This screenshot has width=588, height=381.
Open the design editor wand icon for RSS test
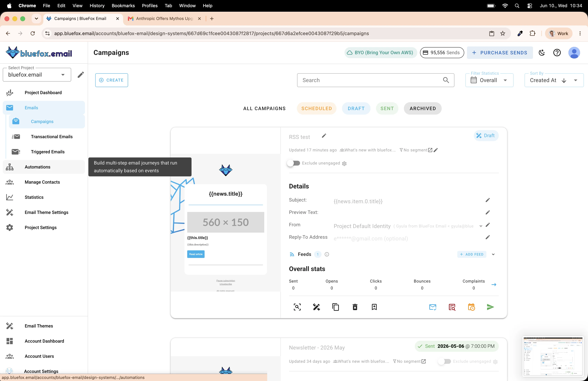316,307
